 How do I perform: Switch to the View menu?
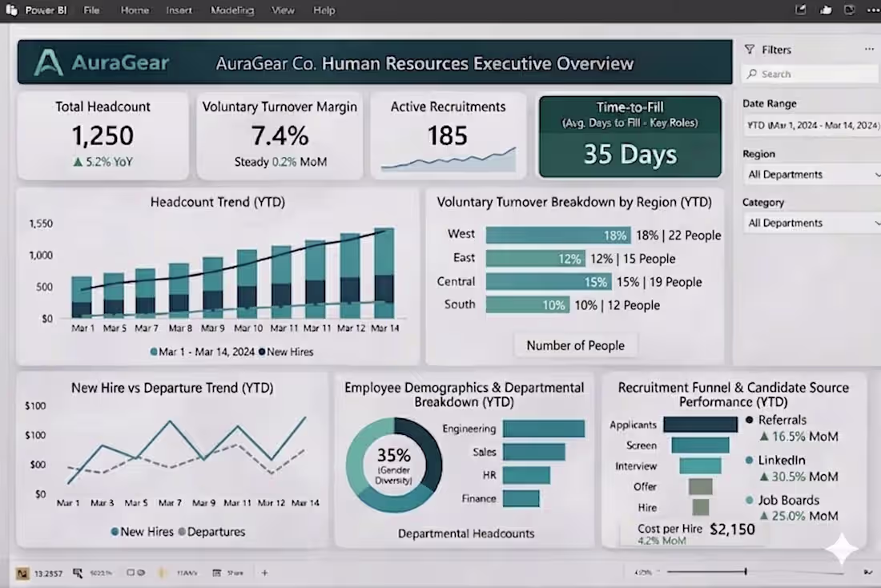[x=284, y=10]
